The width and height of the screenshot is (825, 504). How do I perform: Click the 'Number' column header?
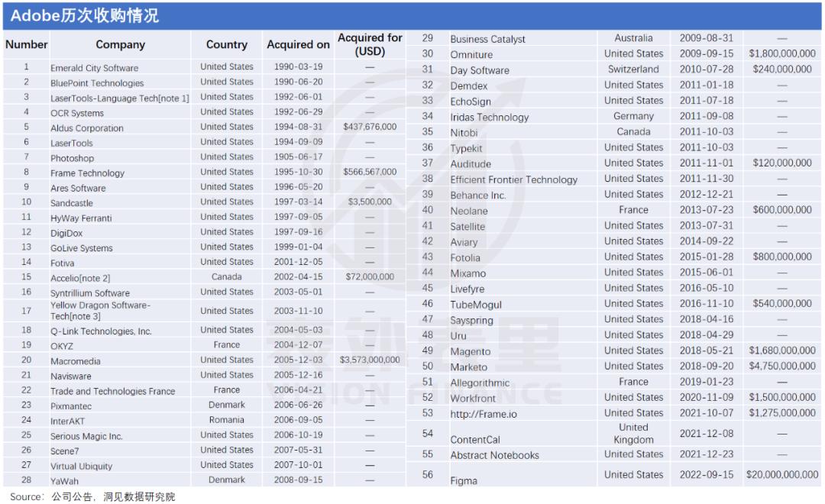pos(26,45)
